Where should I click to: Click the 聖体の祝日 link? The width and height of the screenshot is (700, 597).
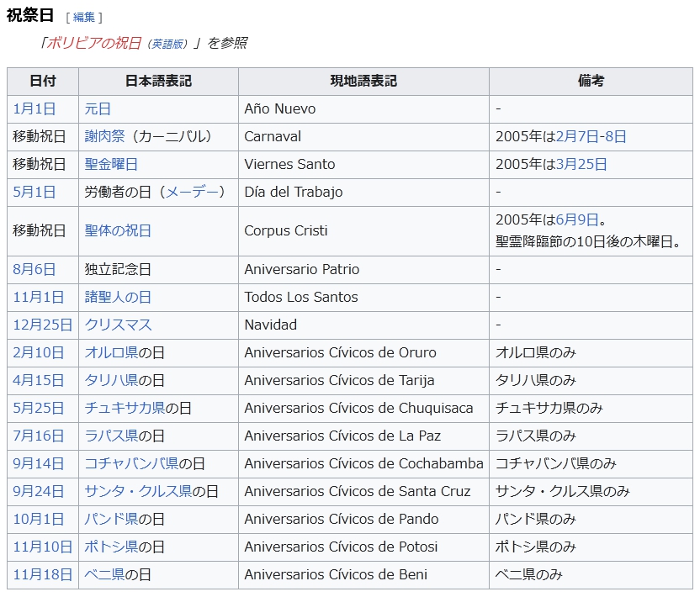click(x=118, y=230)
